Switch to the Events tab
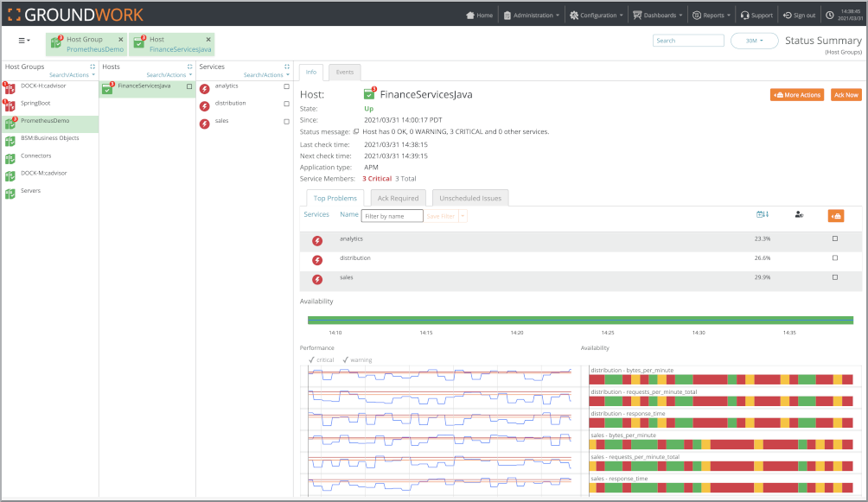Screen dimensions: 868x502 pyautogui.click(x=344, y=73)
